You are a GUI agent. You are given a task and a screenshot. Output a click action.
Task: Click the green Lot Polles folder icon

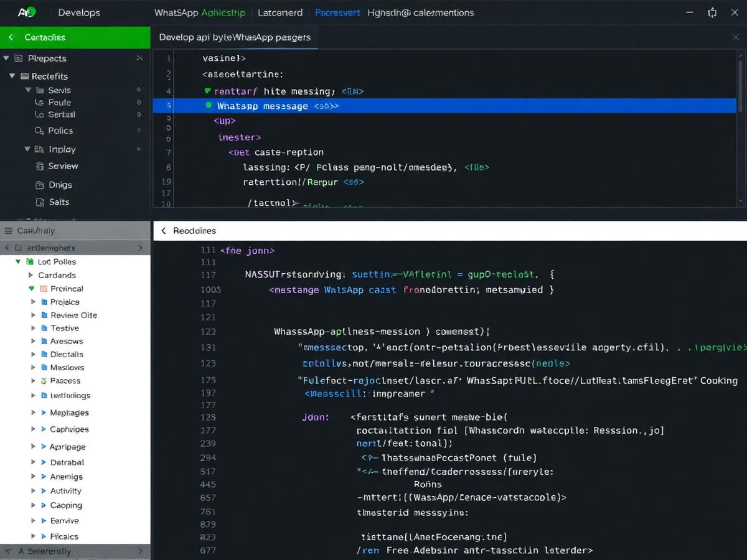coord(31,262)
